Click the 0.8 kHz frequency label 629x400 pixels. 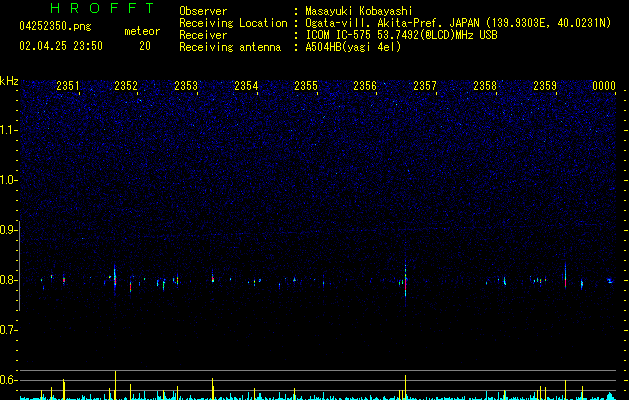[8, 280]
